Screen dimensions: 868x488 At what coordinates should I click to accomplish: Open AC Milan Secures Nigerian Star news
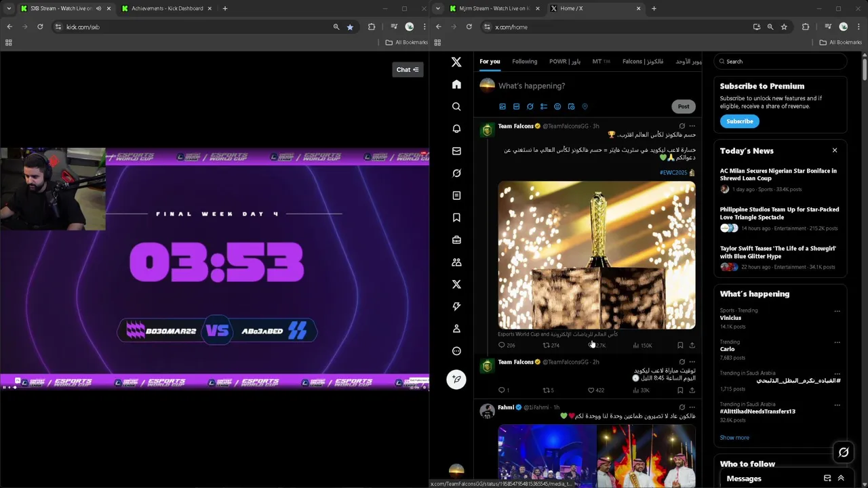tap(778, 175)
